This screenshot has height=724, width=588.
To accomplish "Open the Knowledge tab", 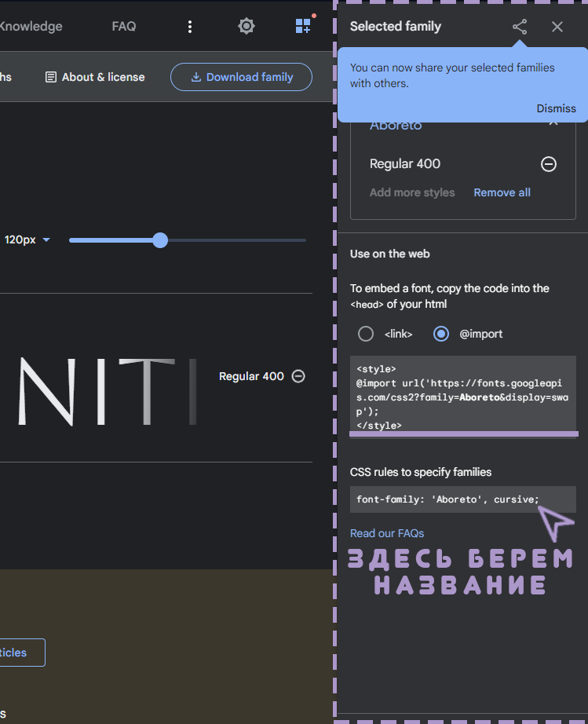I will pos(31,27).
